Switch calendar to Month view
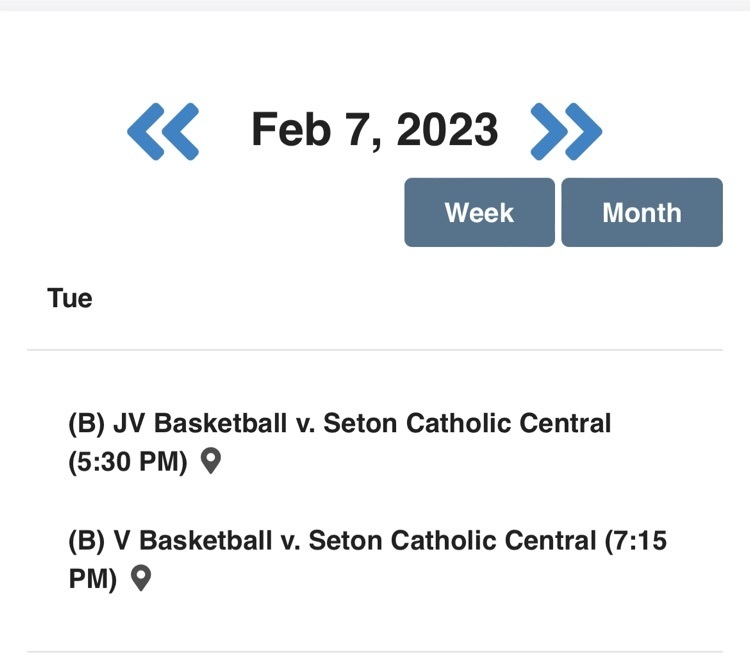Screen dimensions: 750x660 point(642,212)
